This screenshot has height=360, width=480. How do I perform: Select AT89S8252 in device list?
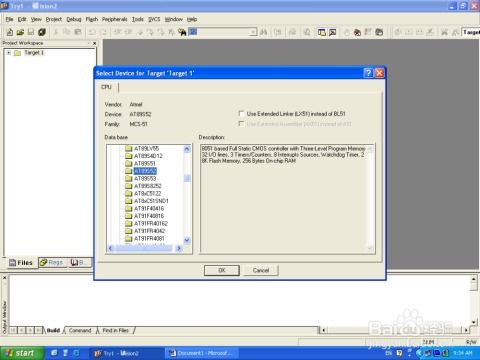pos(148,186)
